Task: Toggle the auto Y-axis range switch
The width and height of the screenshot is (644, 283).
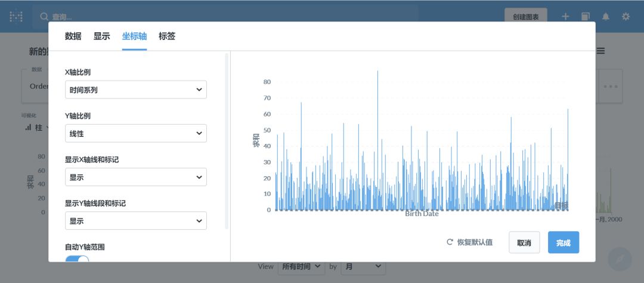Action: pos(77,260)
